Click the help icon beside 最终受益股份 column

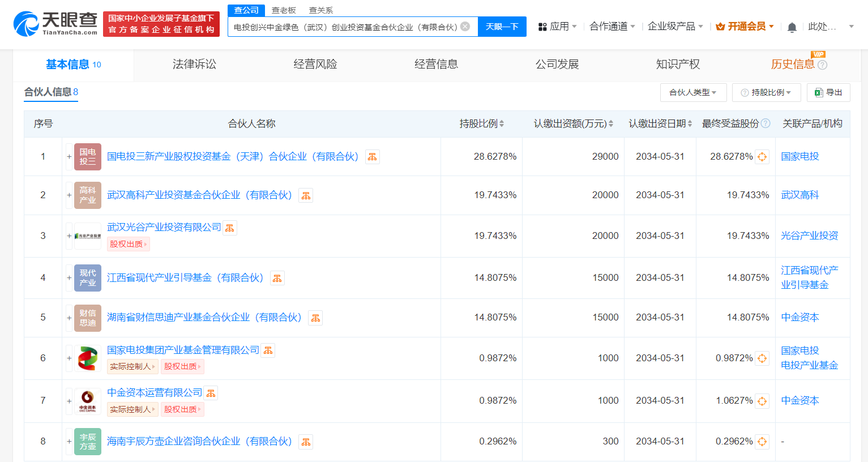pyautogui.click(x=766, y=123)
